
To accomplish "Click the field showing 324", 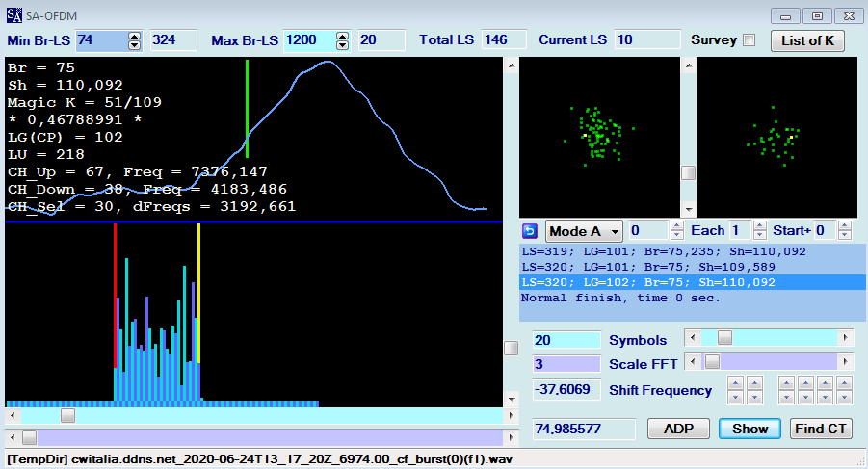I will coord(173,40).
